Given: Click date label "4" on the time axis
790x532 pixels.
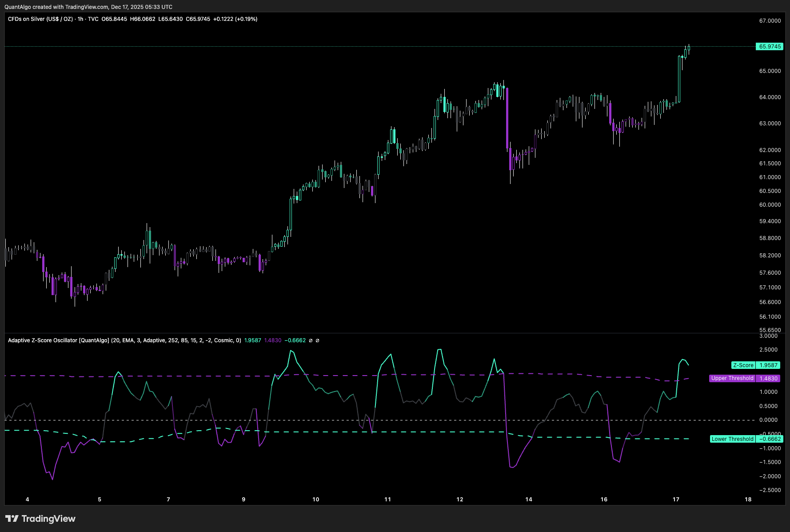Looking at the screenshot, I should coord(28,500).
